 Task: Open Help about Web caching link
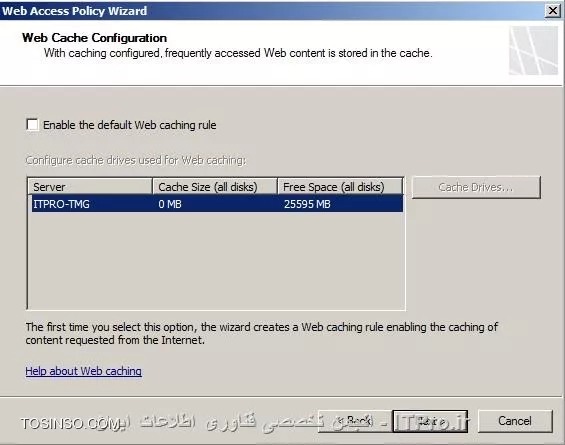(83, 371)
